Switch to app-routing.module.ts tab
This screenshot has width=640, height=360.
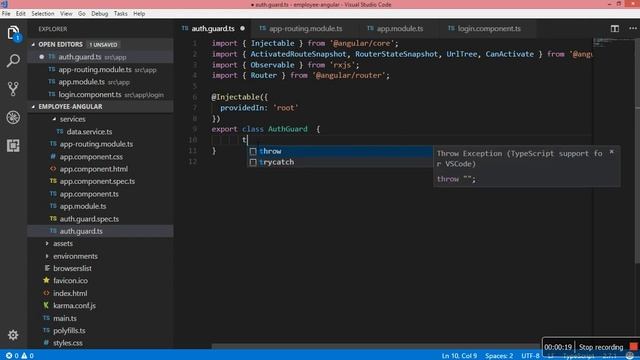pyautogui.click(x=306, y=29)
